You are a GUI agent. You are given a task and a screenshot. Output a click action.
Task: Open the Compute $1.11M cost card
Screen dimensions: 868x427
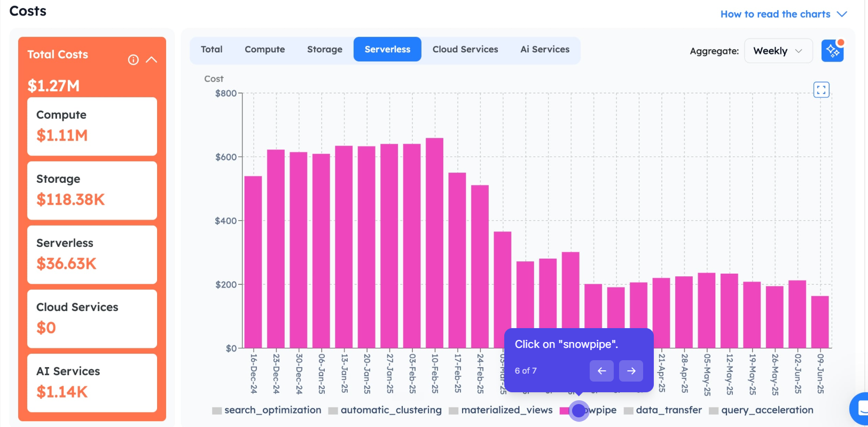tap(92, 126)
